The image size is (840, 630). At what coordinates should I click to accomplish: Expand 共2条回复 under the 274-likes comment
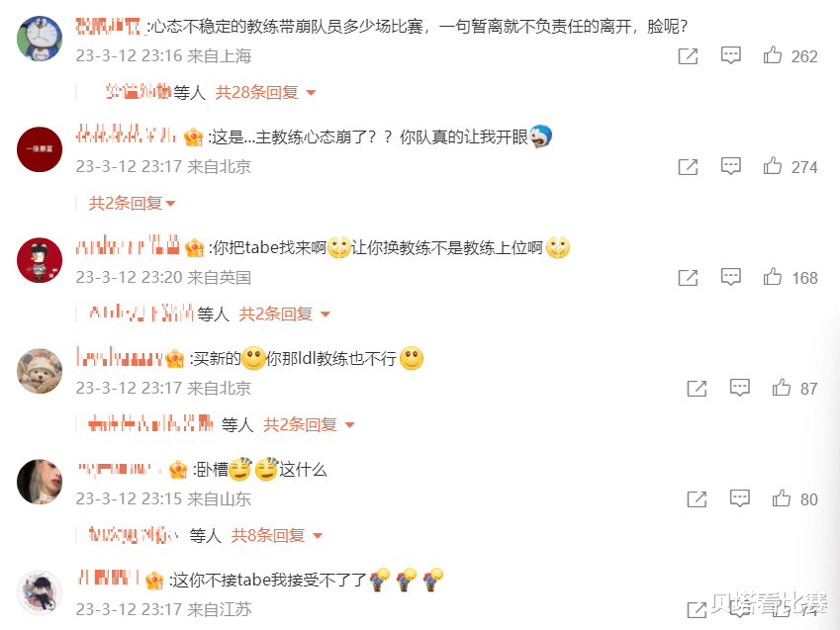(x=132, y=203)
